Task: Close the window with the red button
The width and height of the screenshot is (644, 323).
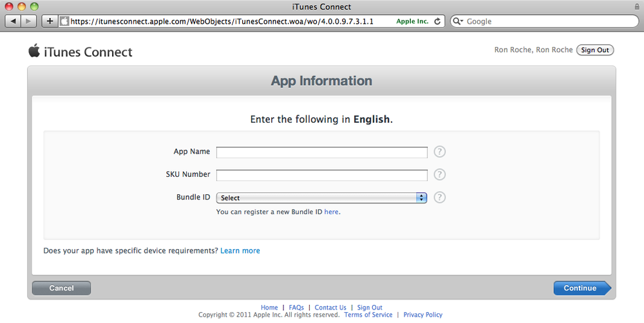Action: point(8,6)
